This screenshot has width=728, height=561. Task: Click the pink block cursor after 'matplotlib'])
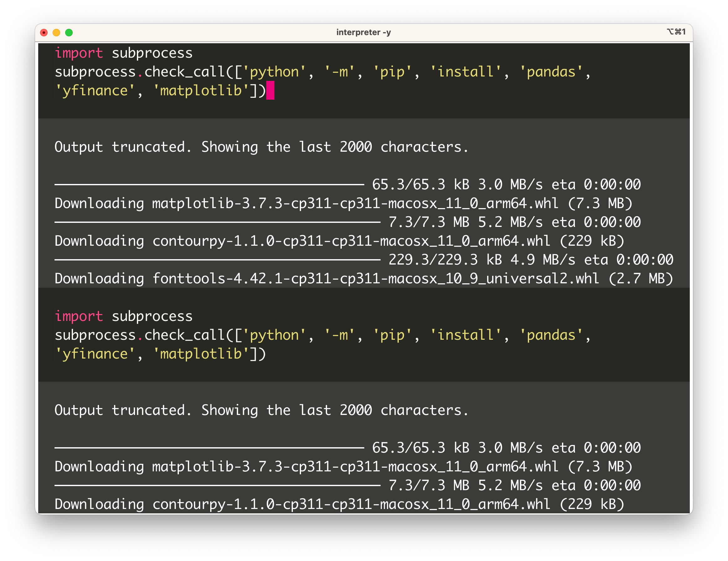pyautogui.click(x=270, y=90)
